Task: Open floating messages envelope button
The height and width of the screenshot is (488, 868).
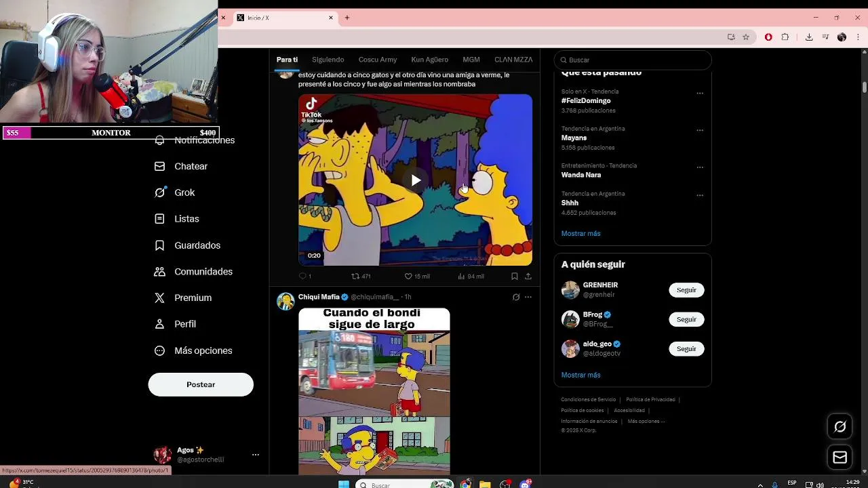Action: click(x=840, y=457)
